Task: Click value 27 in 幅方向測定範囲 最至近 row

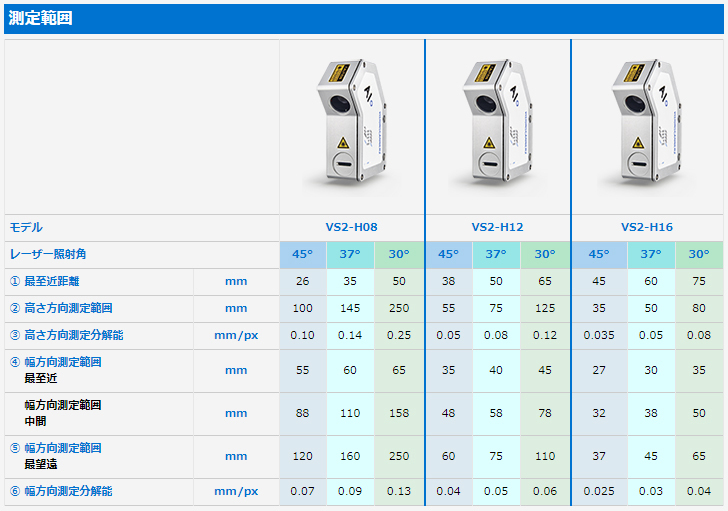Action: pyautogui.click(x=599, y=370)
